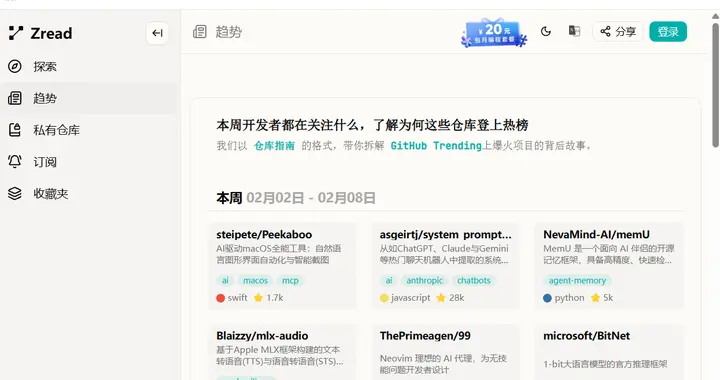Follow the 仓库指南 link
The width and height of the screenshot is (720, 380).
pos(274,146)
